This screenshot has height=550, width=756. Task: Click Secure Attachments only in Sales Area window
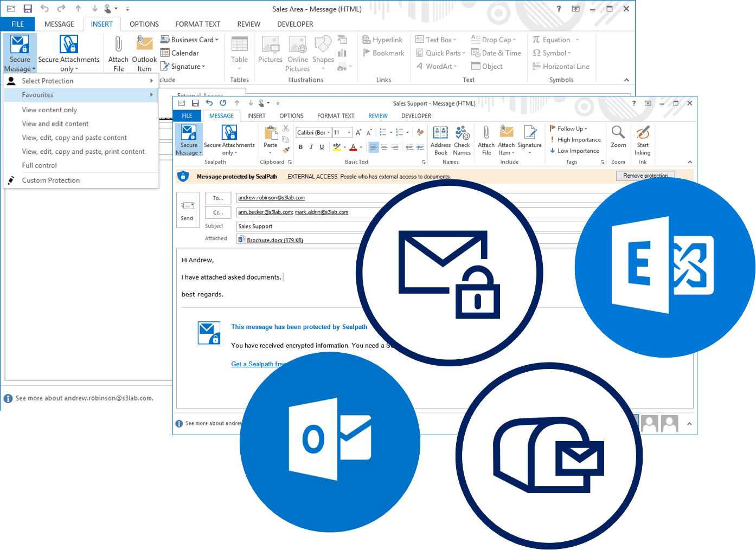point(69,53)
